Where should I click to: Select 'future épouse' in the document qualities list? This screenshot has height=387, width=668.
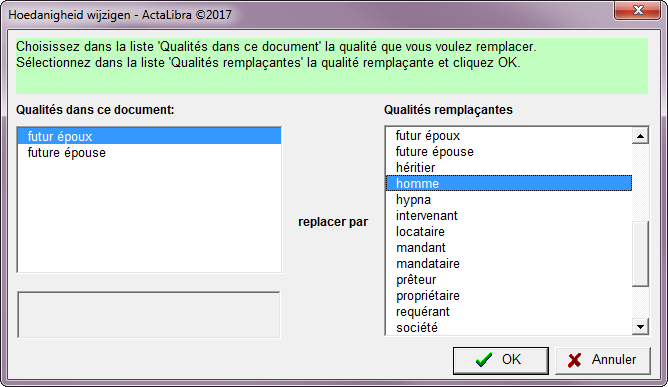150,153
